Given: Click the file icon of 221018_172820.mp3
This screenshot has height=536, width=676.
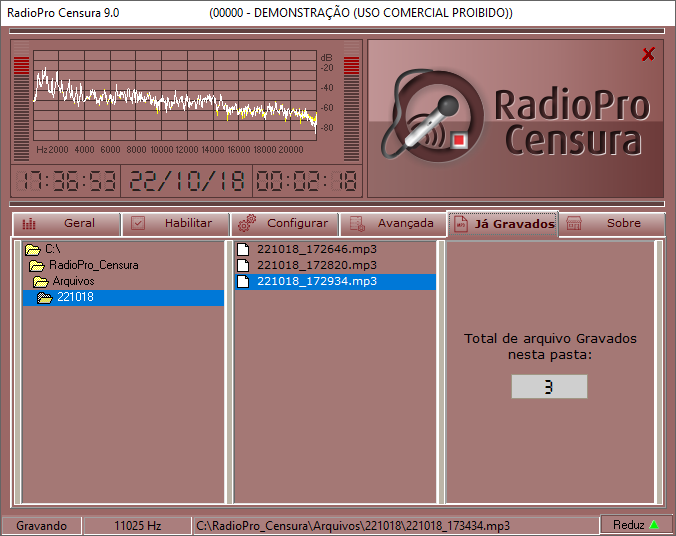Looking at the screenshot, I should coord(244,265).
